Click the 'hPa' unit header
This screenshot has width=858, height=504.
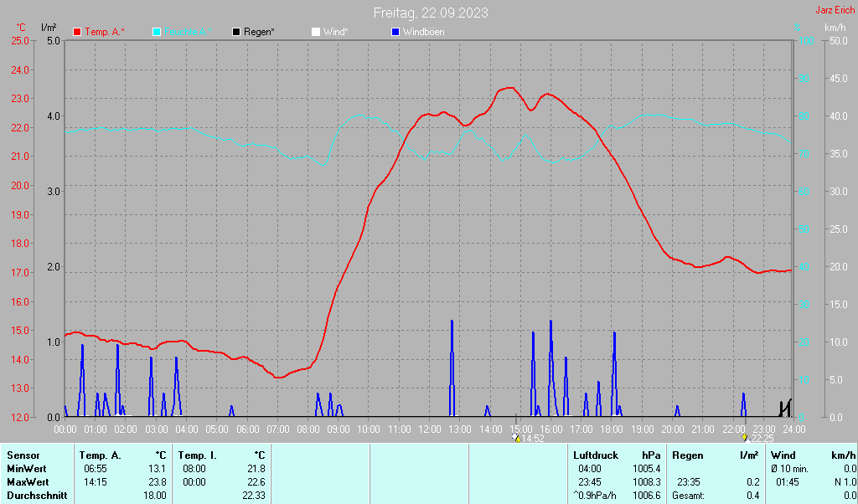[x=651, y=455]
